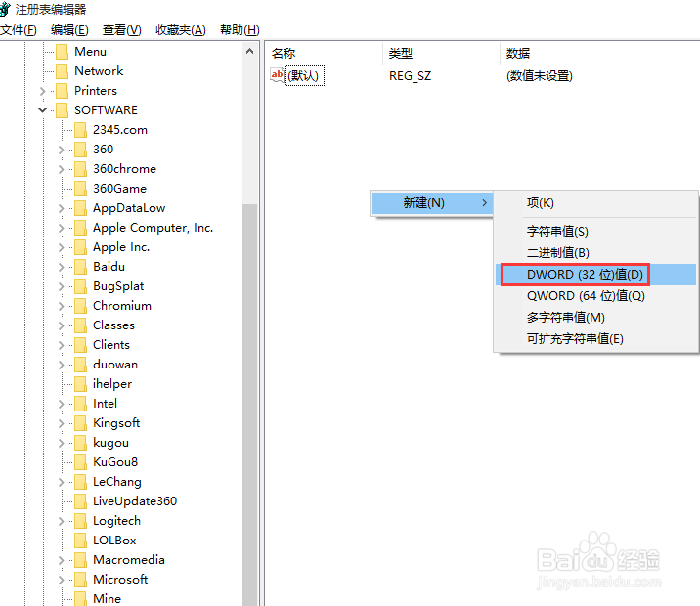700x606 pixels.
Task: Click the ihelper folder icon
Action: [x=81, y=384]
